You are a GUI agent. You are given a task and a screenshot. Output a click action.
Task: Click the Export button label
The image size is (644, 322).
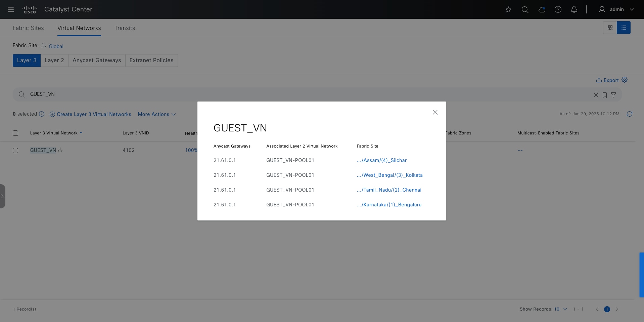(x=611, y=80)
